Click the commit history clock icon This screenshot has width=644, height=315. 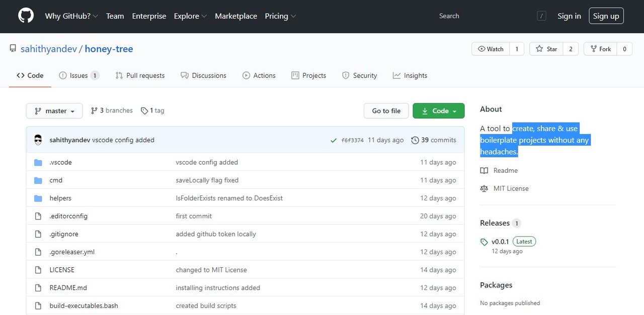click(415, 140)
